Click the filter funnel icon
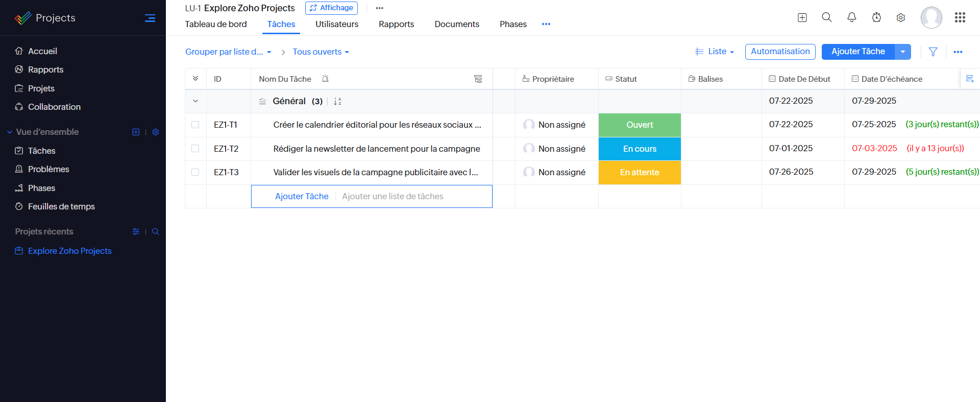 [933, 52]
